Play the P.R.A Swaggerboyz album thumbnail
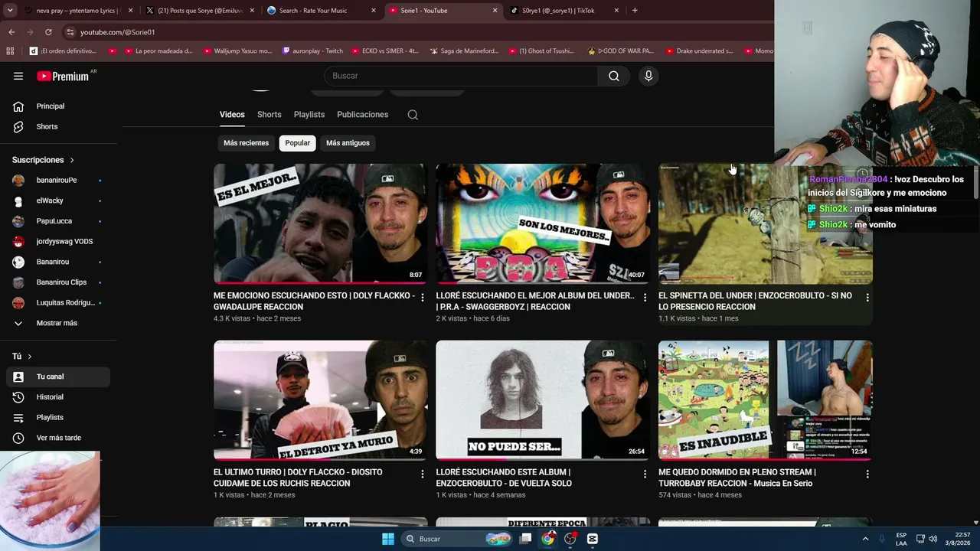Image resolution: width=980 pixels, height=551 pixels. pos(543,223)
